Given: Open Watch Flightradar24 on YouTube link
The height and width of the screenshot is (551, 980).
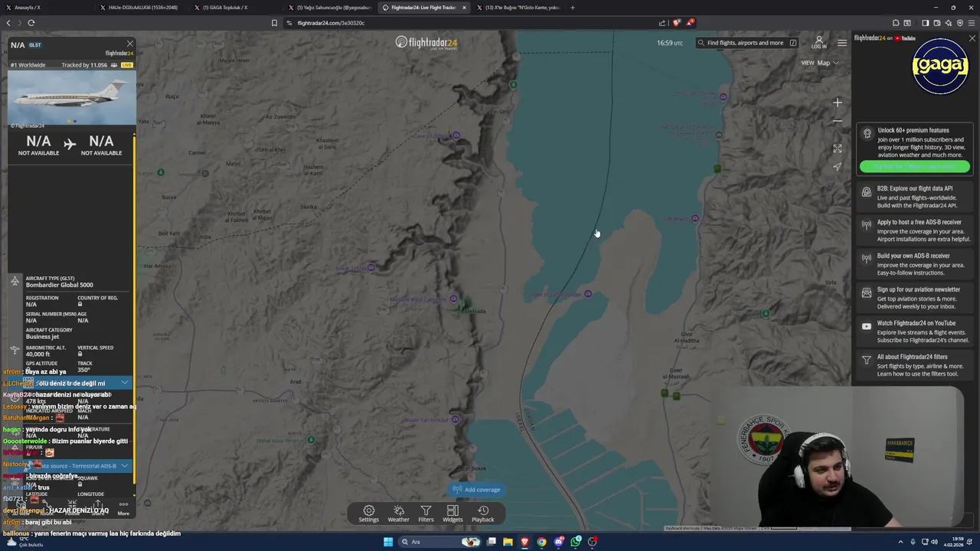Looking at the screenshot, I should [915, 331].
